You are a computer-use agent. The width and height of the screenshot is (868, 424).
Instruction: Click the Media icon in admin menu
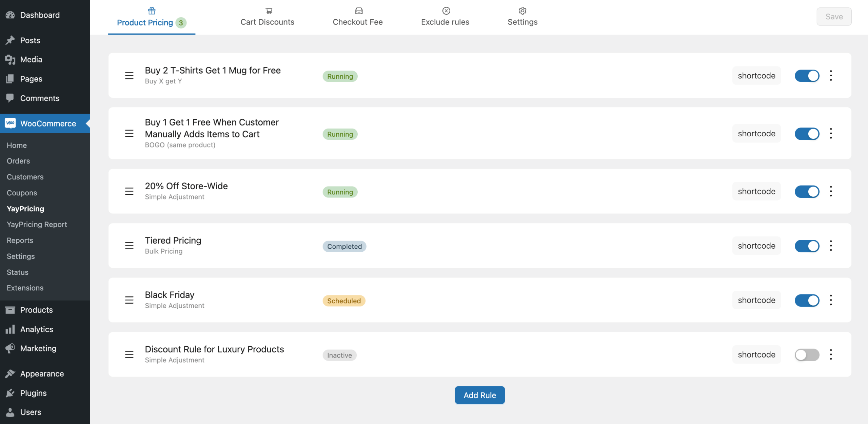tap(10, 59)
